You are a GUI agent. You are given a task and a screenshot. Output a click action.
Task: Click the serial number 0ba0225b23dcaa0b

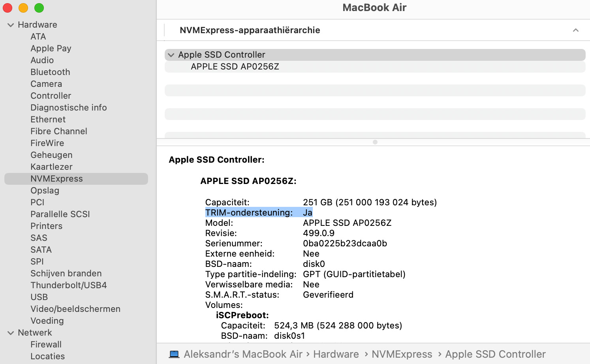tap(345, 243)
